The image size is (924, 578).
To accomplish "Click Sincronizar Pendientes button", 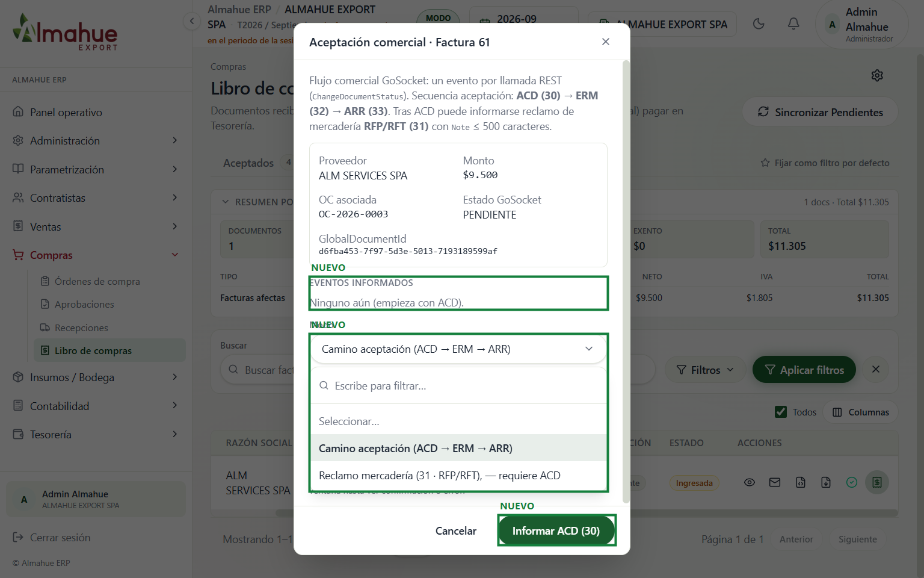I will tap(820, 112).
